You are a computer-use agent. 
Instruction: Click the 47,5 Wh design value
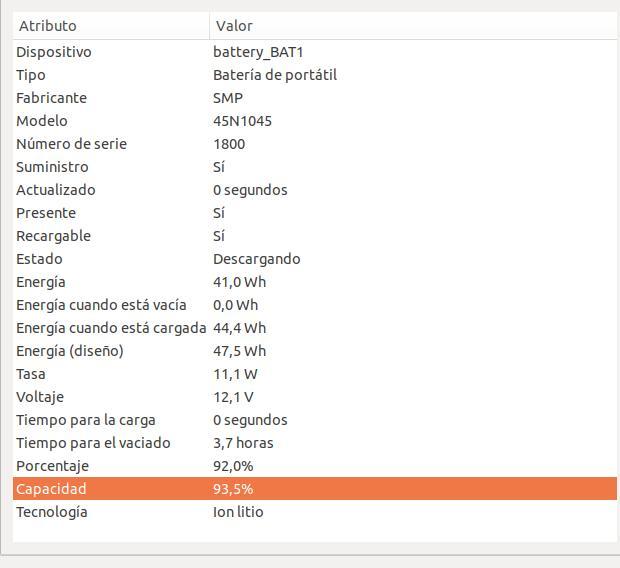pyautogui.click(x=240, y=351)
